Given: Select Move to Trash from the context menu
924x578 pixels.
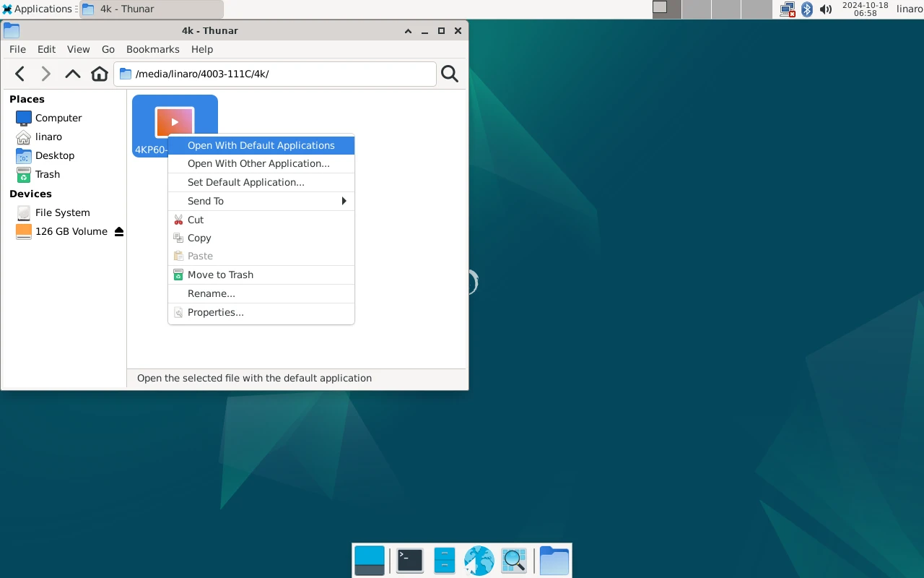Looking at the screenshot, I should tap(261, 275).
